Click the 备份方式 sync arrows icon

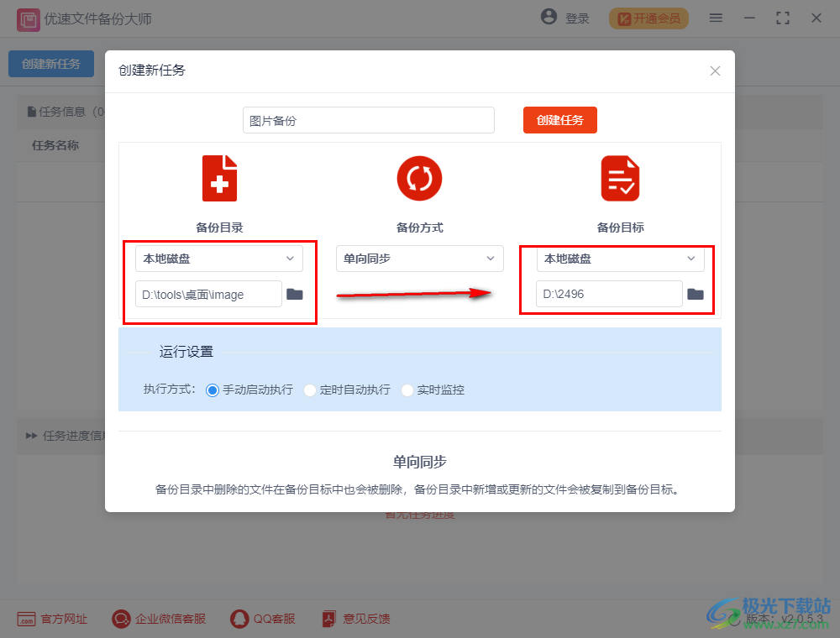pyautogui.click(x=419, y=178)
